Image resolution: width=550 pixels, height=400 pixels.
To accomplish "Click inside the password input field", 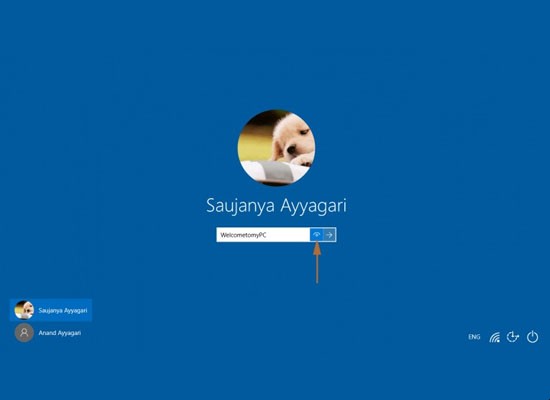I will [263, 235].
